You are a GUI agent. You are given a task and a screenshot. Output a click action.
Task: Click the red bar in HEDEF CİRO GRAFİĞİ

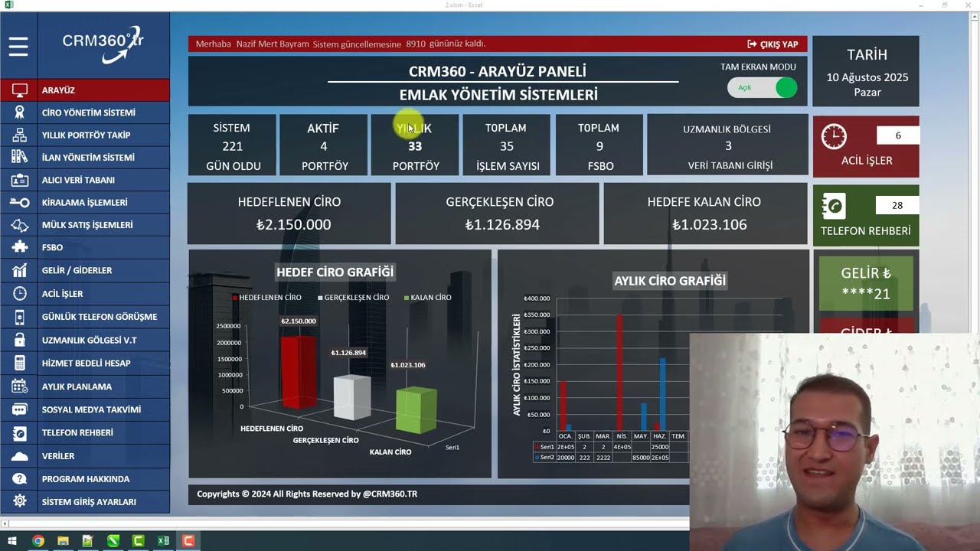[298, 372]
